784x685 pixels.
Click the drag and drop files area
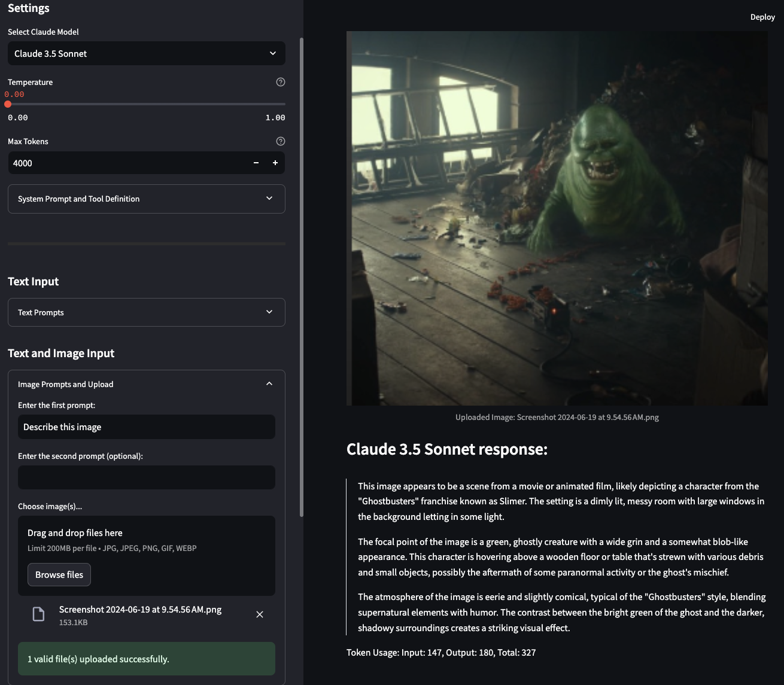point(147,556)
